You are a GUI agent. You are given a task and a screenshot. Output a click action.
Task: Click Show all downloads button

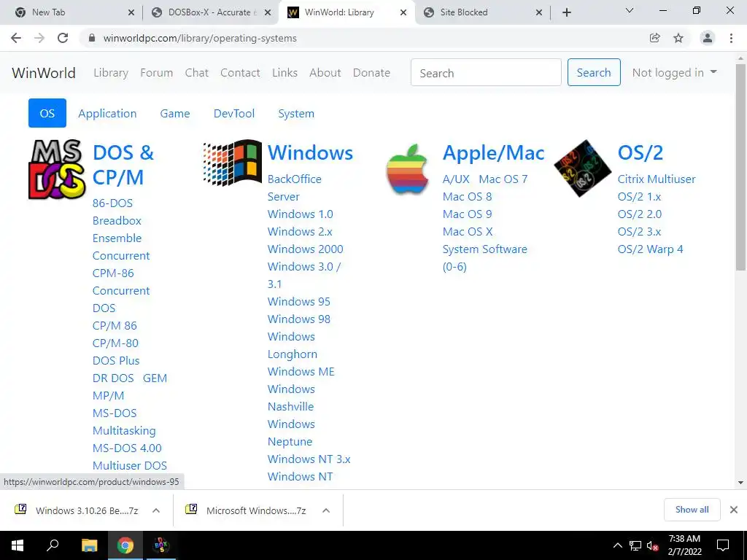(x=692, y=510)
